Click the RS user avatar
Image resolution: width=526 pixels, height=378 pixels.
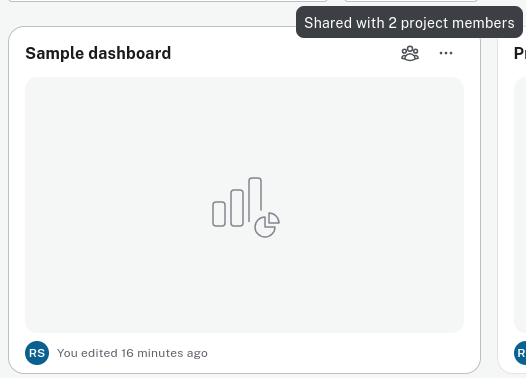pyautogui.click(x=37, y=353)
